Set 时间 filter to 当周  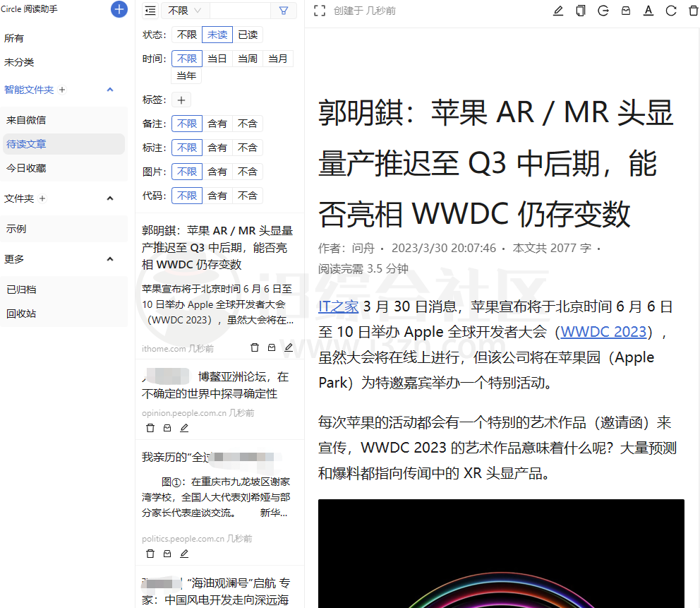click(248, 59)
